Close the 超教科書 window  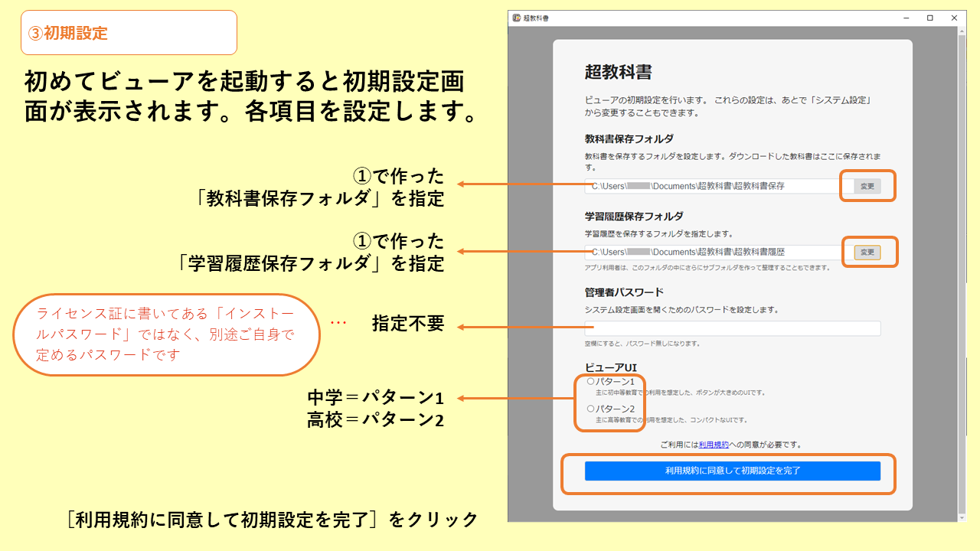pos(954,18)
